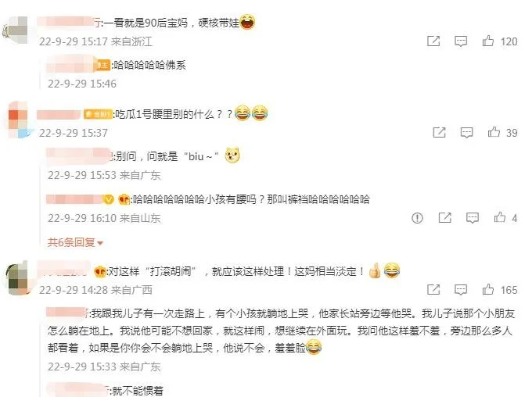The height and width of the screenshot is (397, 532).
Task: Expand 共6条回复 replies
Action: point(75,242)
